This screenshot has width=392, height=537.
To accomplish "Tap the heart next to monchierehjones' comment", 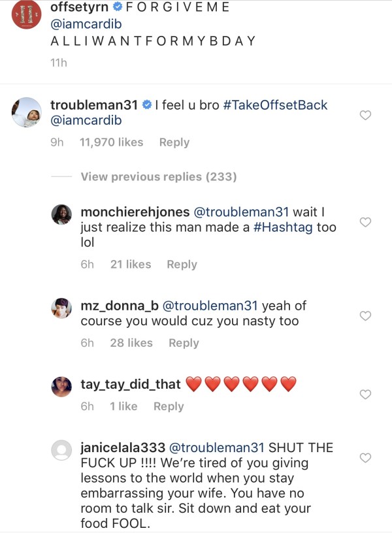I will 366,223.
